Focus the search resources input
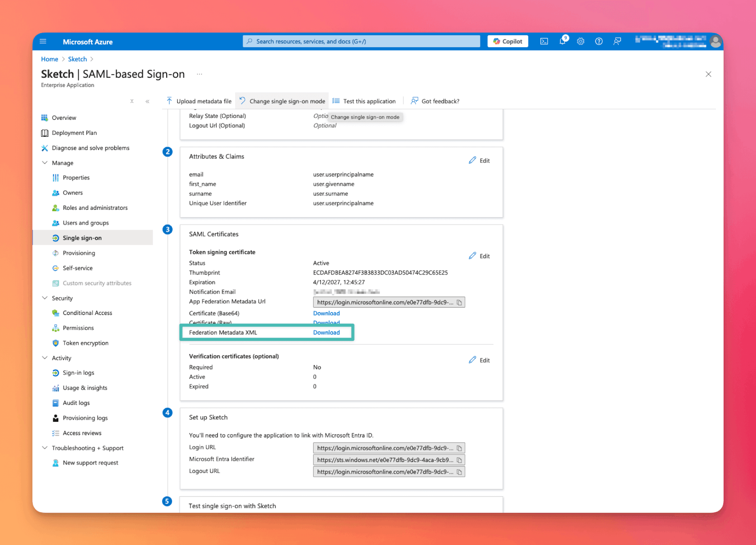Image resolution: width=756 pixels, height=545 pixels. pyautogui.click(x=361, y=41)
